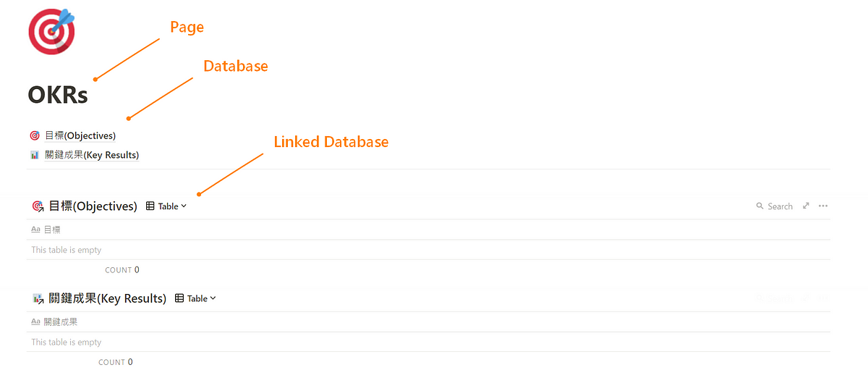This screenshot has height=386, width=868.
Task: Open Key Results Table view dropdown
Action: tap(195, 298)
